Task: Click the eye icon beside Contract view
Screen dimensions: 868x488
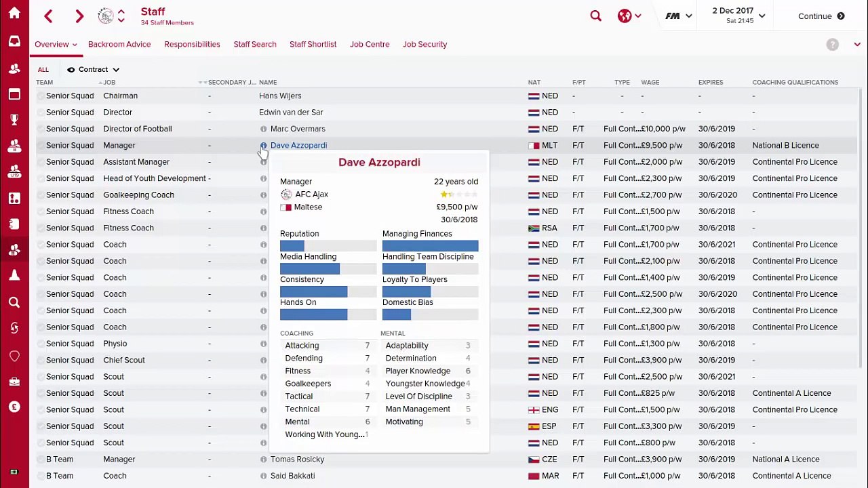Action: click(x=71, y=69)
